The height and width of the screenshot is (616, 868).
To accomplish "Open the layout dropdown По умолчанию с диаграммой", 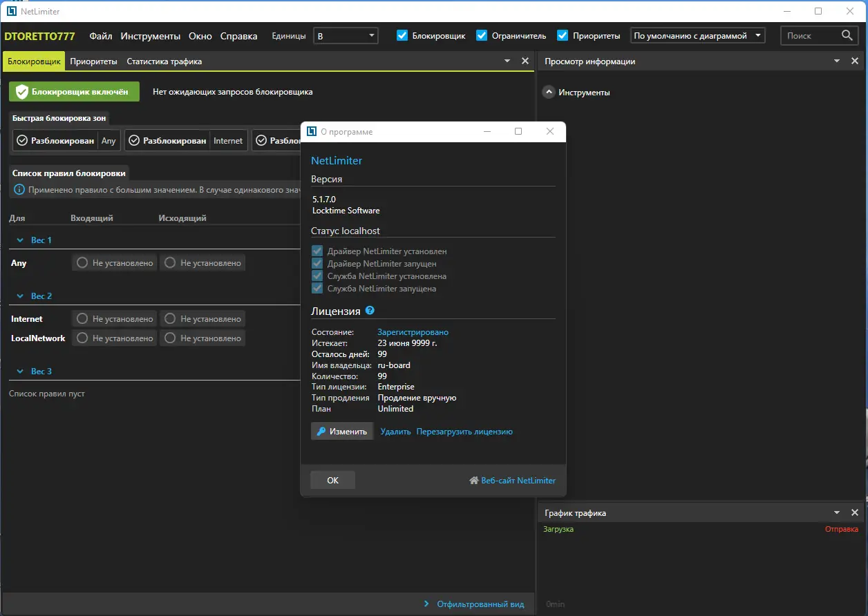I will tap(697, 35).
